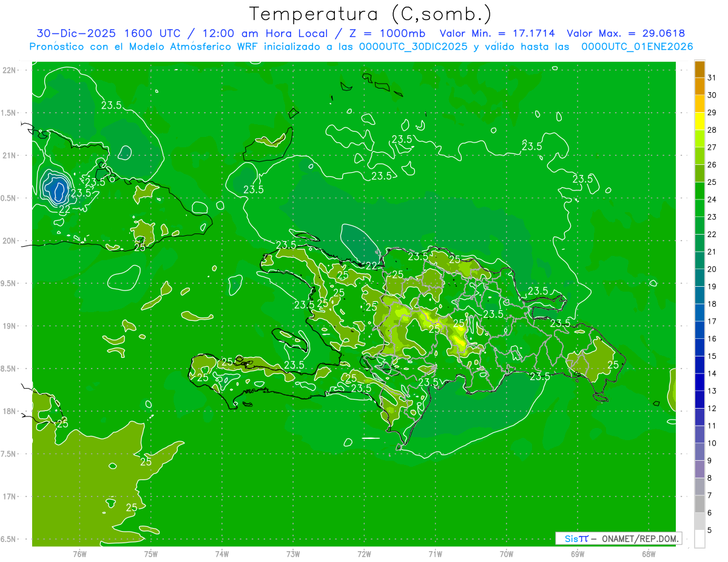728x562 pixels.
Task: Select the '0000UTC_30DIC2025' initialization time
Action: 413,47
